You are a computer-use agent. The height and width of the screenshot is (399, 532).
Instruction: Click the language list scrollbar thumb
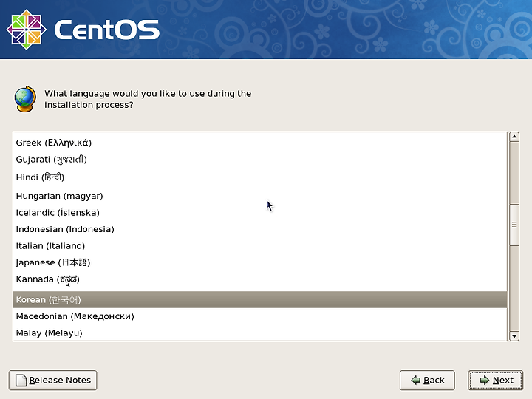point(514,225)
